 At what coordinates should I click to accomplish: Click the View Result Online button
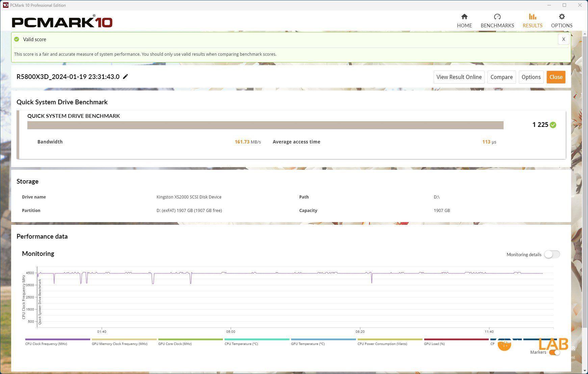click(x=459, y=77)
